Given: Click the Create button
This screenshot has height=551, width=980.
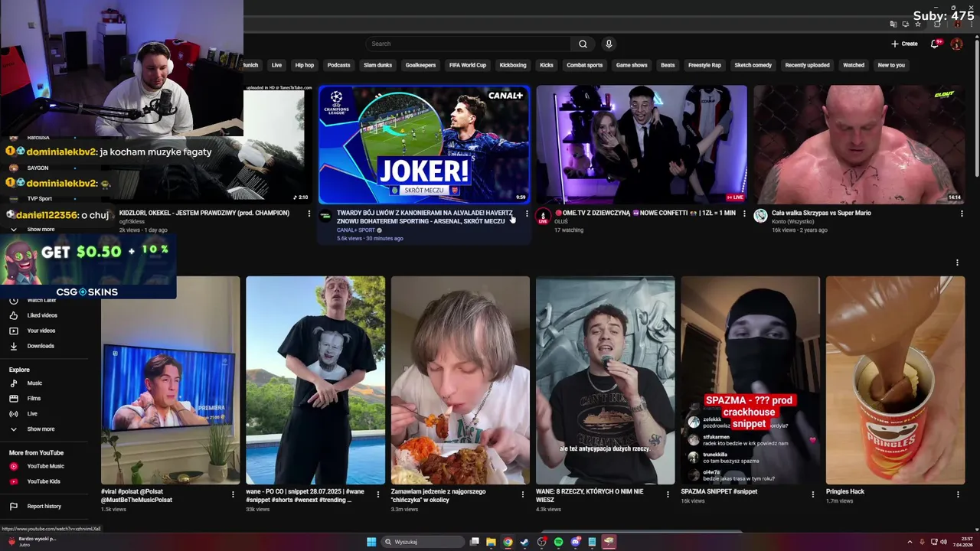Looking at the screenshot, I should 904,44.
